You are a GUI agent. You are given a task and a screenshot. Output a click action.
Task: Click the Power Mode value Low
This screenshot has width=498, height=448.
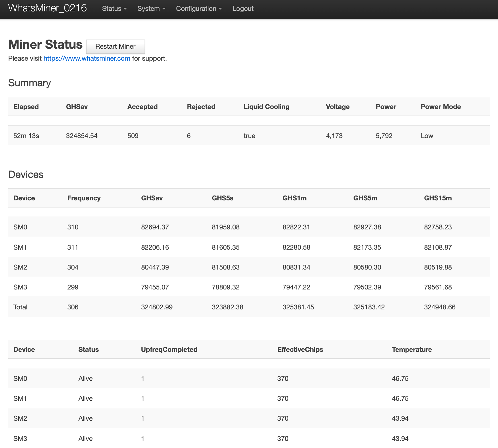(427, 136)
